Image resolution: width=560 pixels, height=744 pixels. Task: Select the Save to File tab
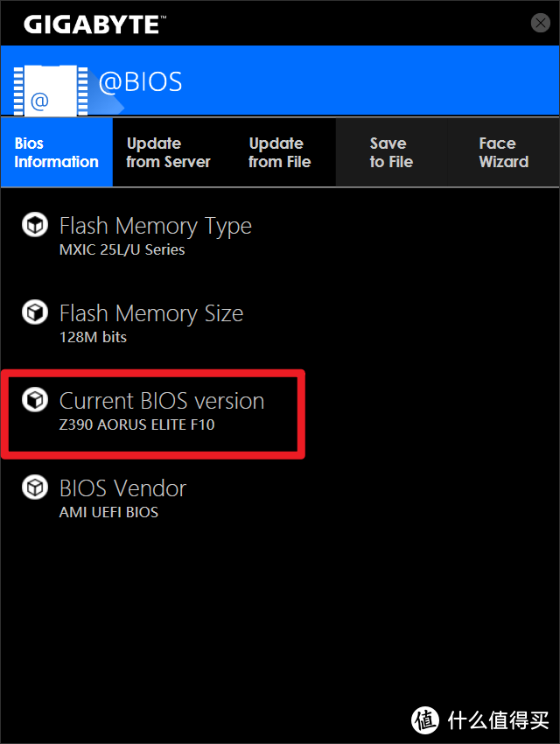390,152
